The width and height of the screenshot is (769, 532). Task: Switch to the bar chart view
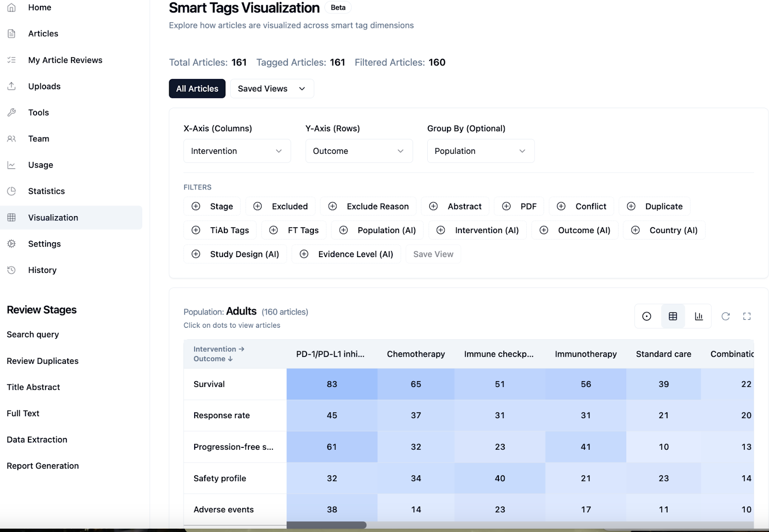(699, 316)
